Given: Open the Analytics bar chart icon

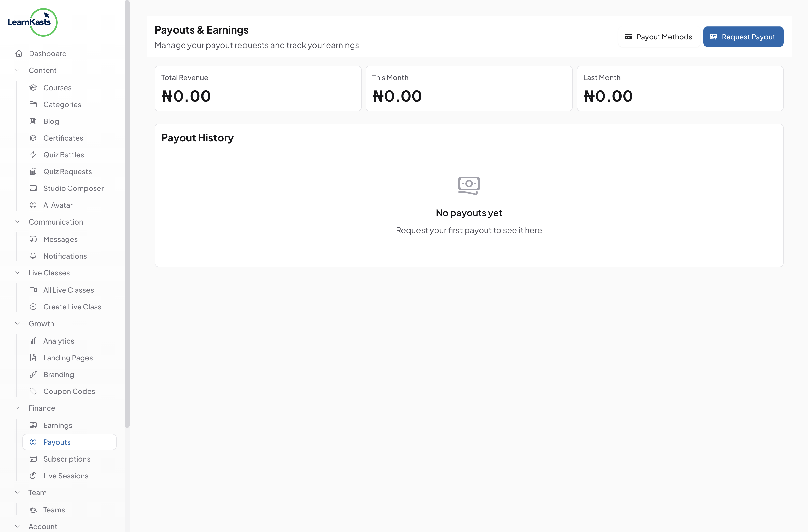Looking at the screenshot, I should (x=33, y=341).
